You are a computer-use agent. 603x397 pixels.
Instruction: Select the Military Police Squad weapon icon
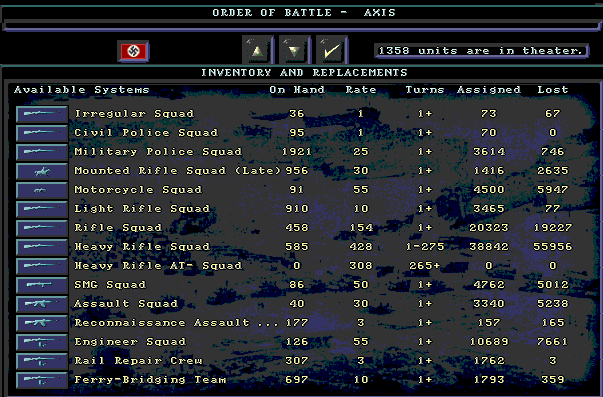click(42, 152)
